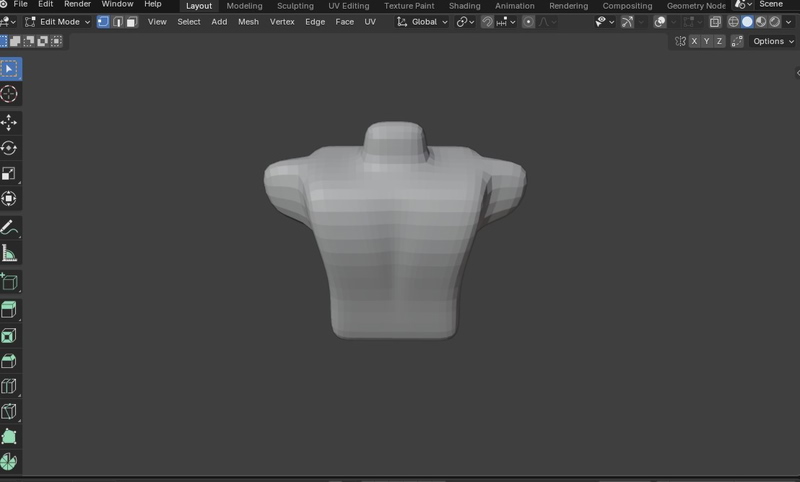Click the Scene name field
Screen dimensions: 800x482
771,5
